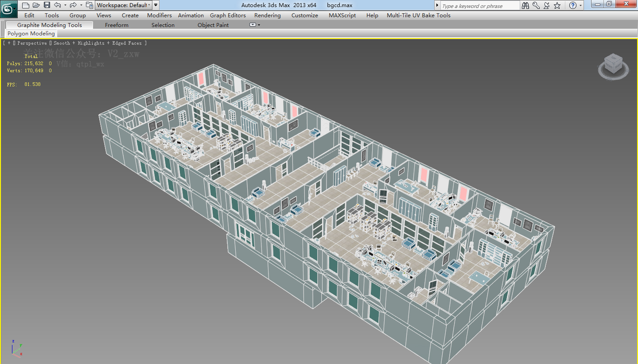This screenshot has width=638, height=364.
Task: Open the Redo history dropdown arrow
Action: [81, 5]
